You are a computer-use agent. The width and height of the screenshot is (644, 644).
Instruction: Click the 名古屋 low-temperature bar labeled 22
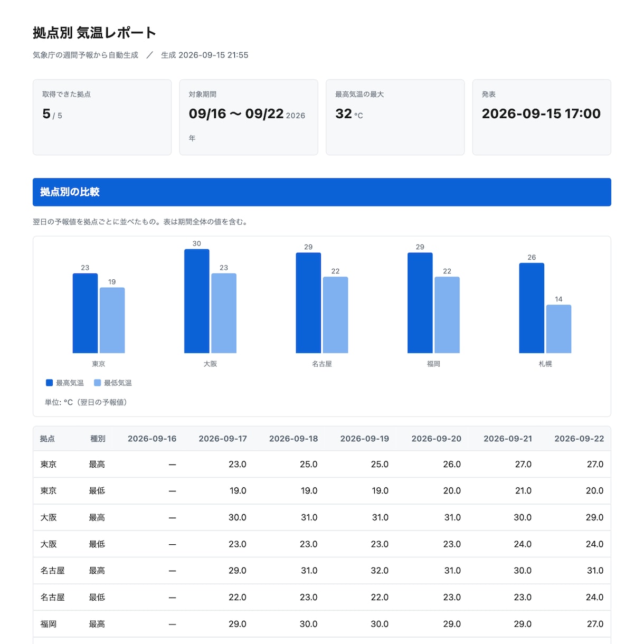point(336,315)
